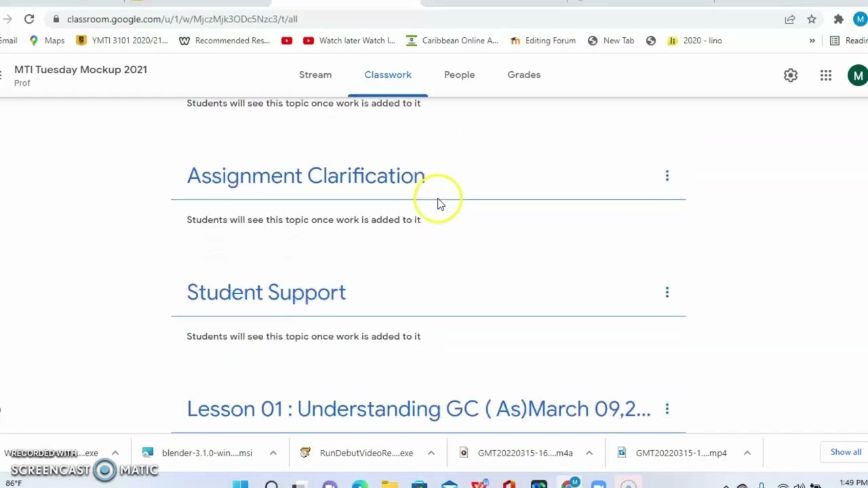Open the GMT20220315 m4a download
868x488 pixels.
pos(515,453)
